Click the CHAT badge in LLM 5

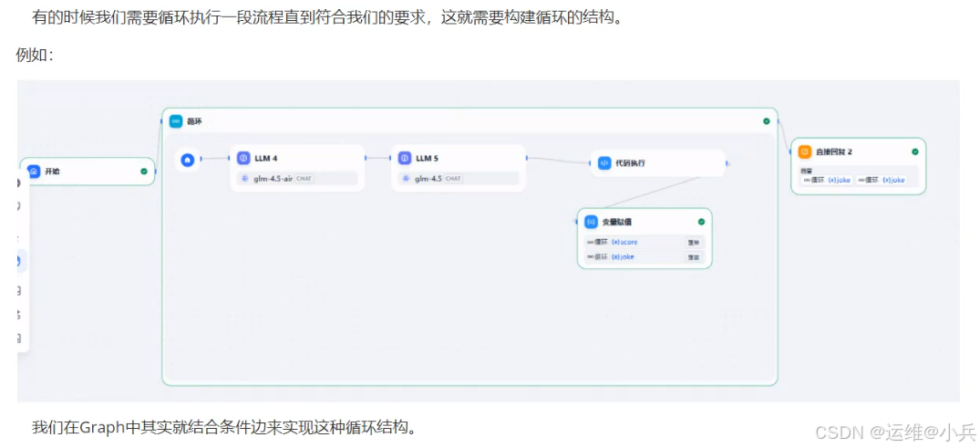pyautogui.click(x=454, y=178)
